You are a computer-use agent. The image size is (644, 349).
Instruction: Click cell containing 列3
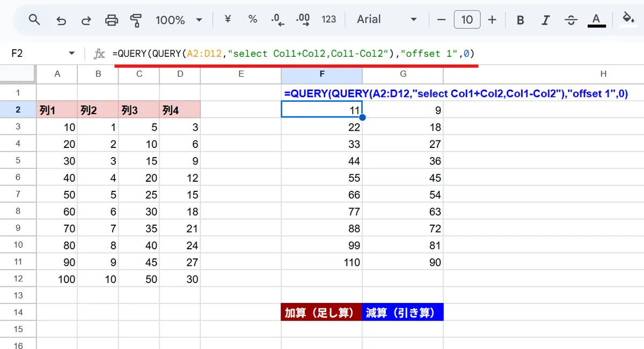click(x=139, y=110)
